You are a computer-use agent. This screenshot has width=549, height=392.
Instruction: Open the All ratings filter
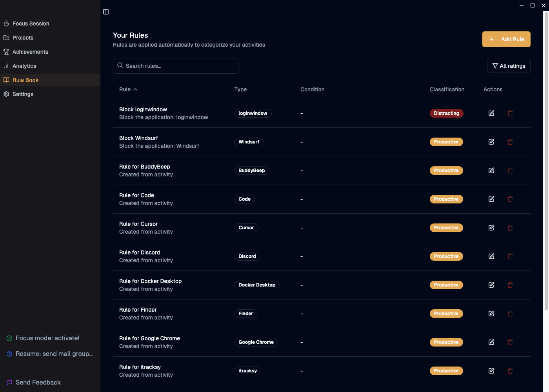[x=509, y=66]
